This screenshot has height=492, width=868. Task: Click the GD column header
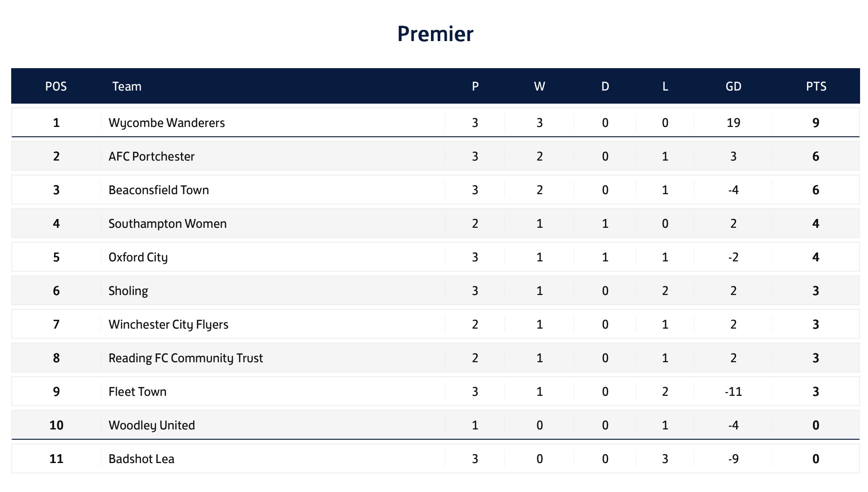pyautogui.click(x=733, y=86)
